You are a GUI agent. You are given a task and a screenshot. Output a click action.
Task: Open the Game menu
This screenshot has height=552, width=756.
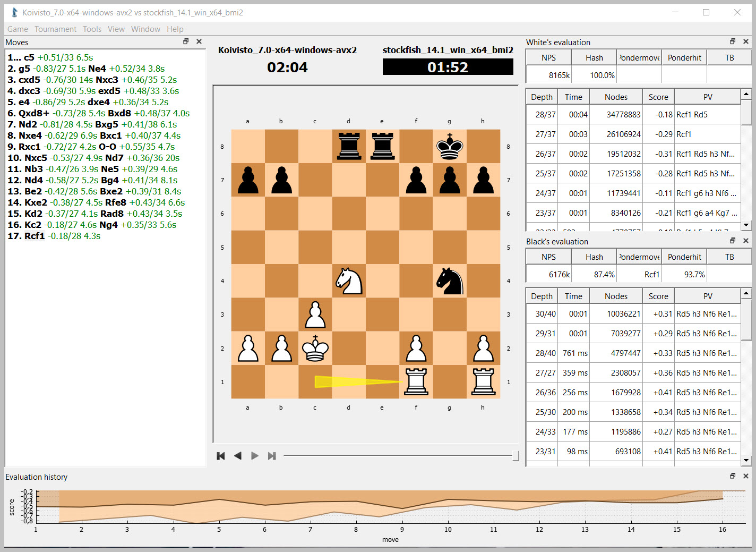pos(18,29)
